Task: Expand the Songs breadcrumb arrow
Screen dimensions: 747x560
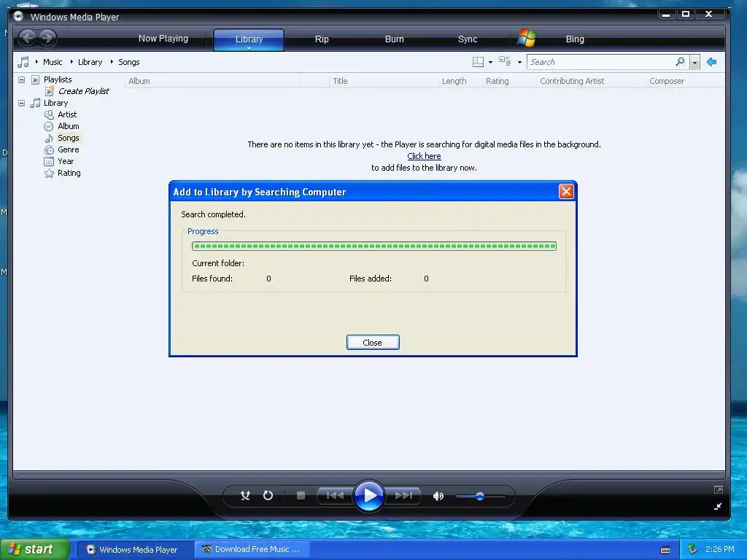Action: (112, 62)
